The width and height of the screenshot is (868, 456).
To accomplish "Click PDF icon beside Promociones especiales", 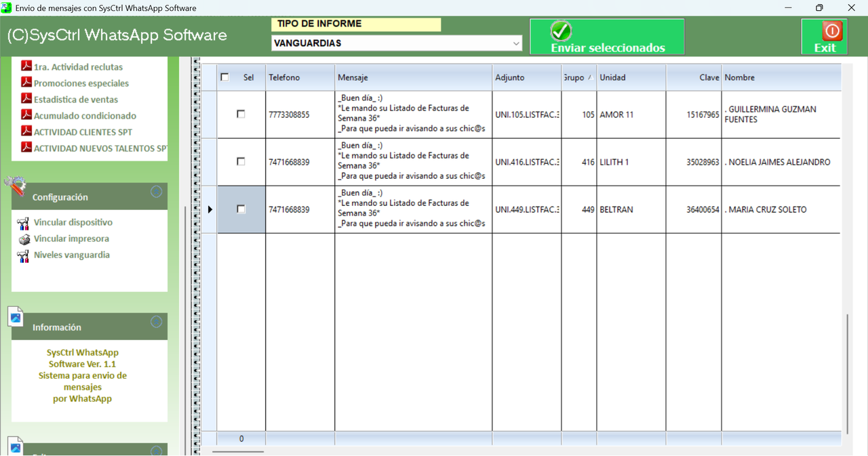I will click(x=26, y=83).
